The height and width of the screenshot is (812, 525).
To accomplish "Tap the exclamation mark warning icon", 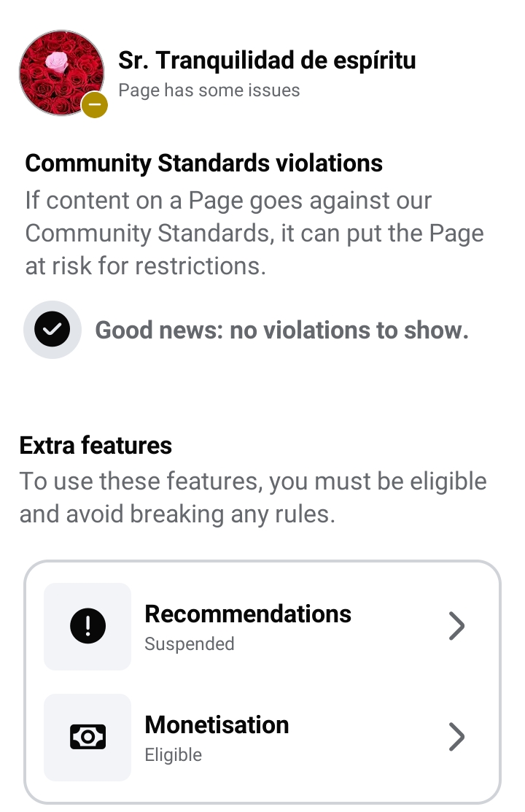I will 87,626.
